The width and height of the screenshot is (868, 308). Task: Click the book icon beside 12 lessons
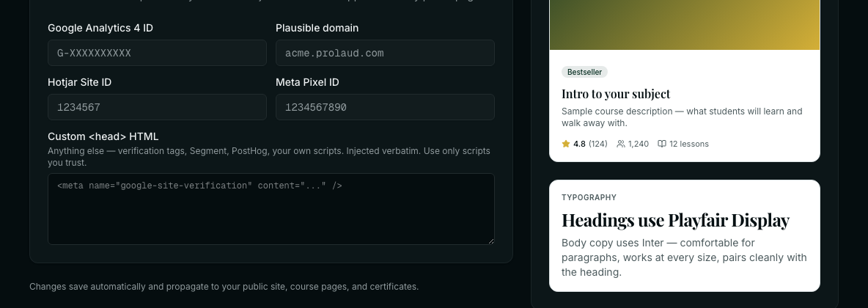pyautogui.click(x=661, y=144)
